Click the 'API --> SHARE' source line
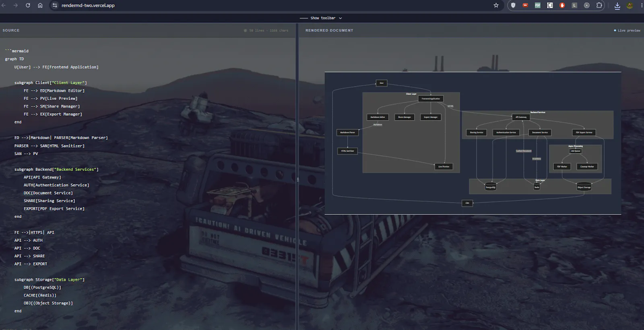This screenshot has width=644, height=330. (30, 256)
